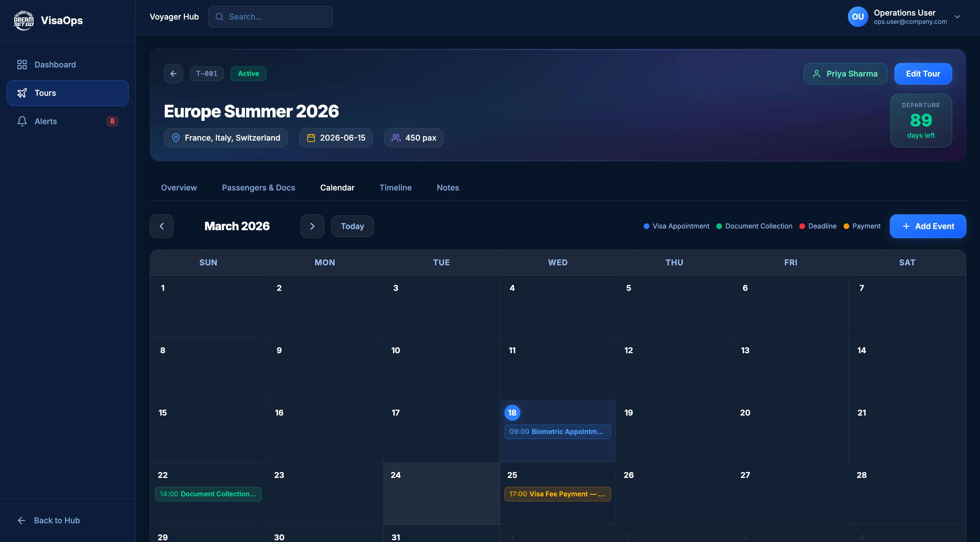
Task: Click the passengers icon beside 450 pax
Action: pos(396,138)
